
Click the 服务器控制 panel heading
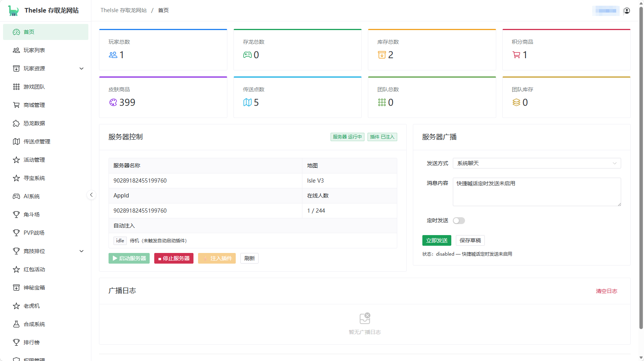126,137
